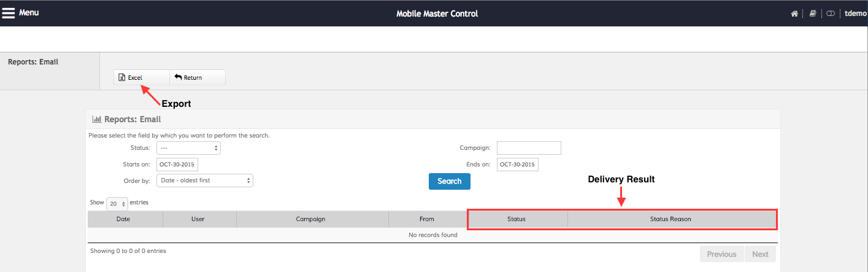The height and width of the screenshot is (272, 868).
Task: Open the Status filter dropdown
Action: (x=188, y=148)
